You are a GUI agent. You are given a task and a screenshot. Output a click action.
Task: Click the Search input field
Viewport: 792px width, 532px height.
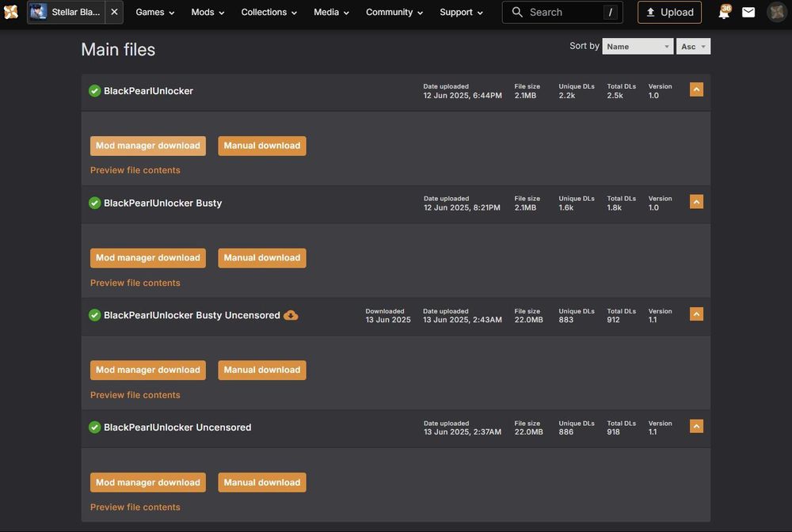pos(562,13)
